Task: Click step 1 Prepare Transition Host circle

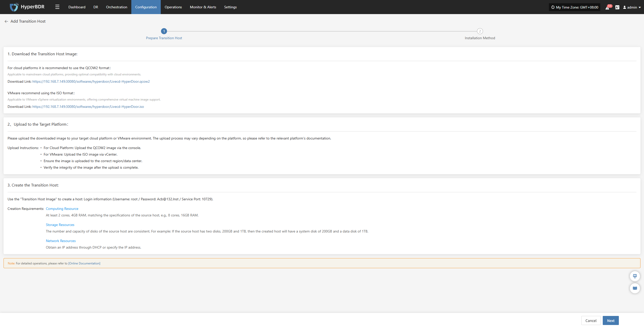Action: pyautogui.click(x=164, y=31)
